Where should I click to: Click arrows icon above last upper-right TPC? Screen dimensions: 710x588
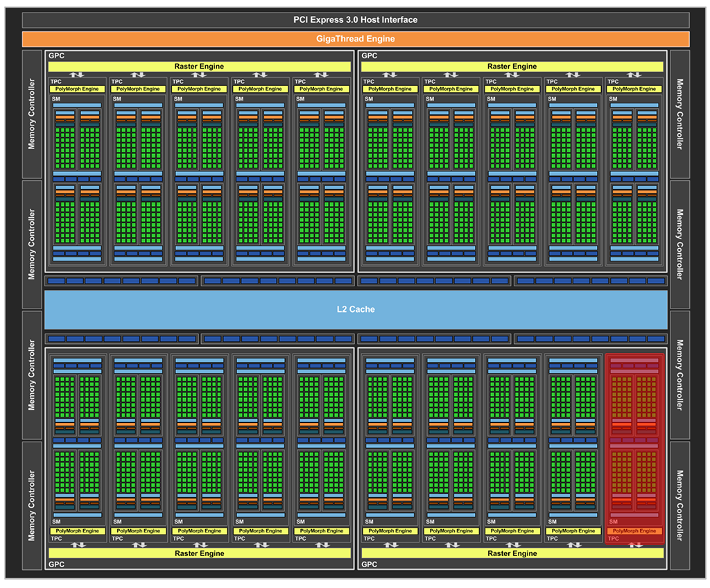pyautogui.click(x=634, y=75)
